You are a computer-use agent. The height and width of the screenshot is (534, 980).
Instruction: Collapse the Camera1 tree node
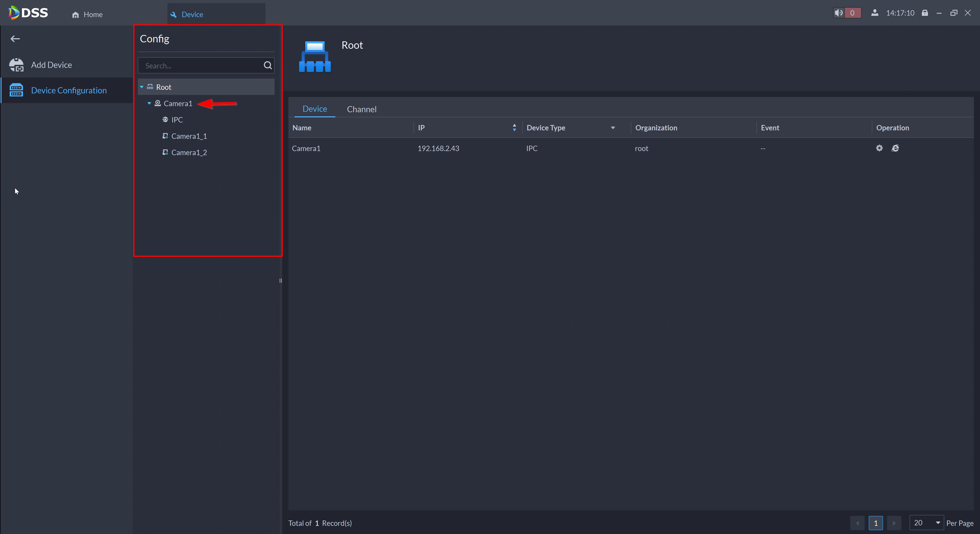click(149, 103)
